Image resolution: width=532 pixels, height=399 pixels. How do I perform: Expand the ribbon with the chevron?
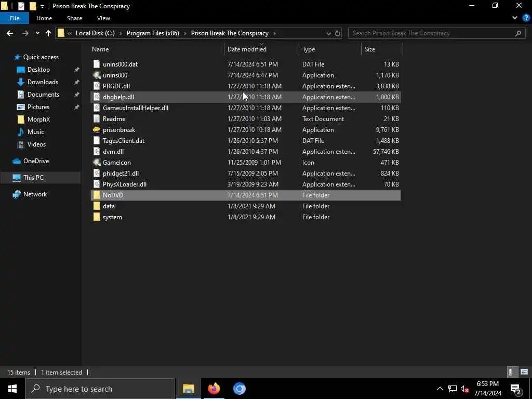point(515,18)
